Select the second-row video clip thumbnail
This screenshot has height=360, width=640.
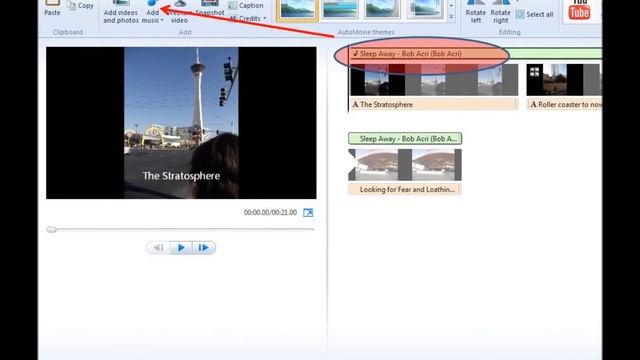[x=405, y=164]
